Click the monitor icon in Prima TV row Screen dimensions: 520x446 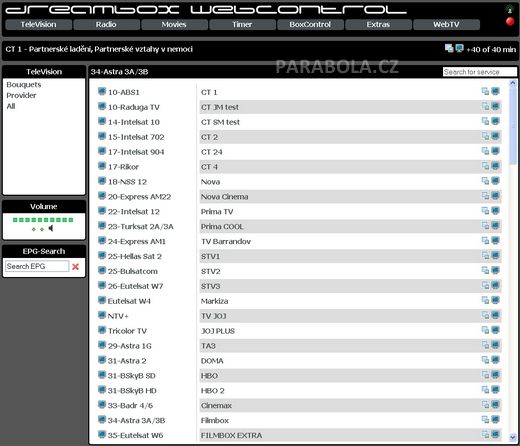[495, 211]
